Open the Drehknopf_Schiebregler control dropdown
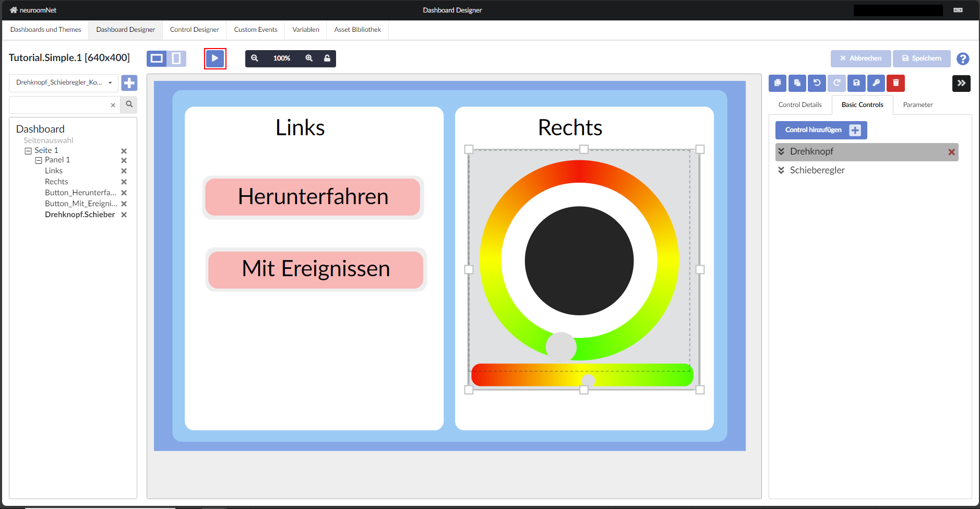The height and width of the screenshot is (509, 980). coord(64,82)
